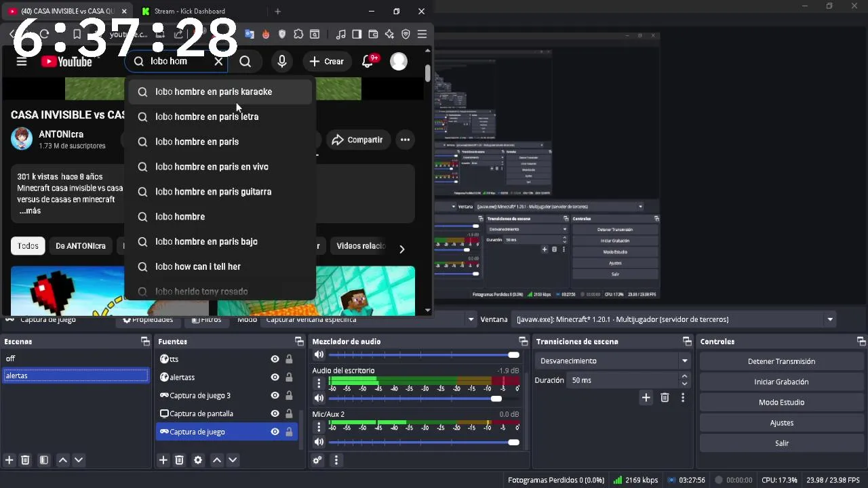Start voice search with microphone icon
868x488 pixels.
(282, 62)
